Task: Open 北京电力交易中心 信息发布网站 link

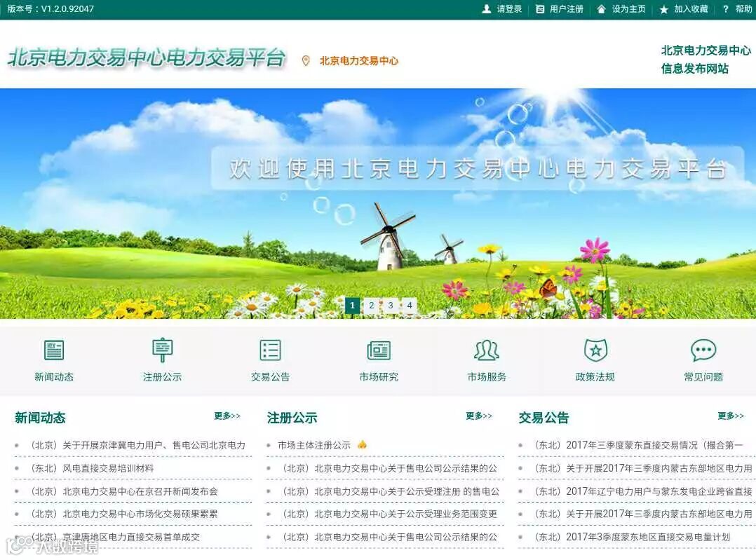Action: click(706, 60)
